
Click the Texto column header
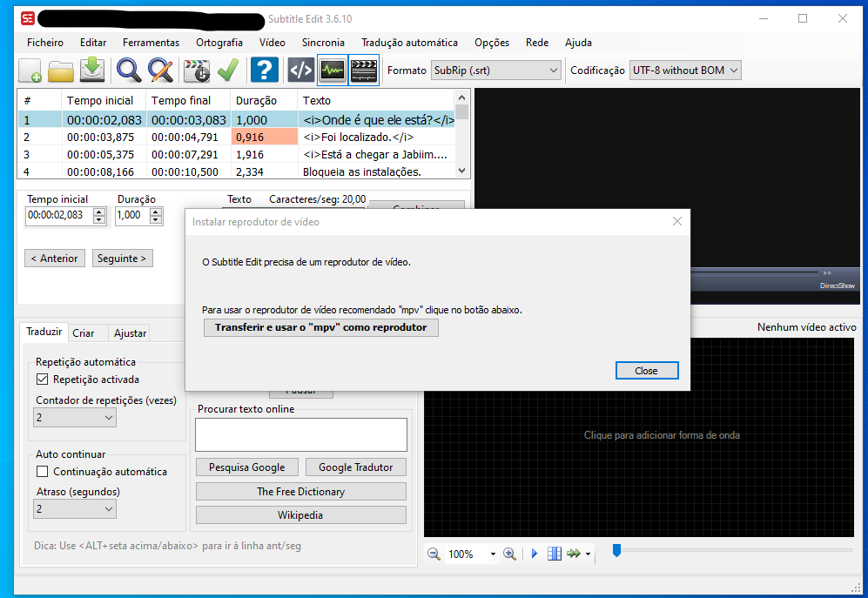tap(376, 101)
